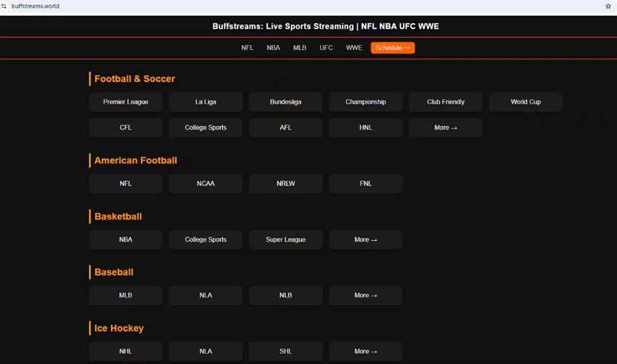Click the American Football section heading
The width and height of the screenshot is (617, 364).
[136, 161]
